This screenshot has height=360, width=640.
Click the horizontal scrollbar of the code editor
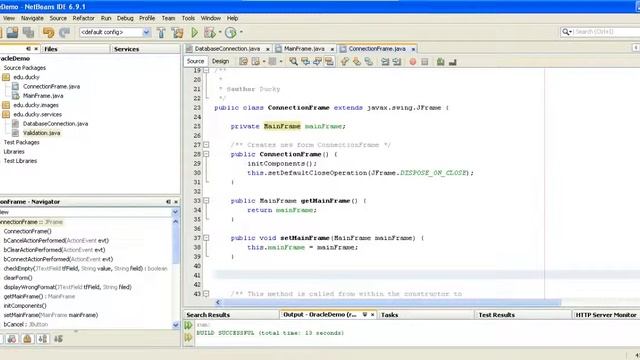click(x=392, y=302)
